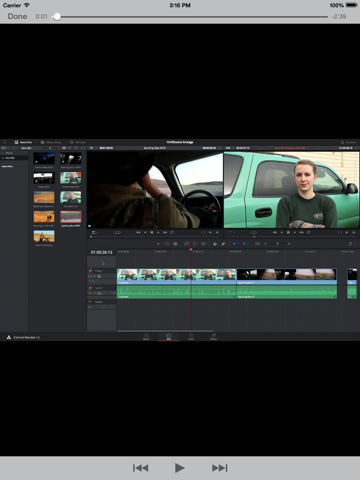360x480 pixels.
Task: Open the Effects Library panel tab
Action: point(51,142)
